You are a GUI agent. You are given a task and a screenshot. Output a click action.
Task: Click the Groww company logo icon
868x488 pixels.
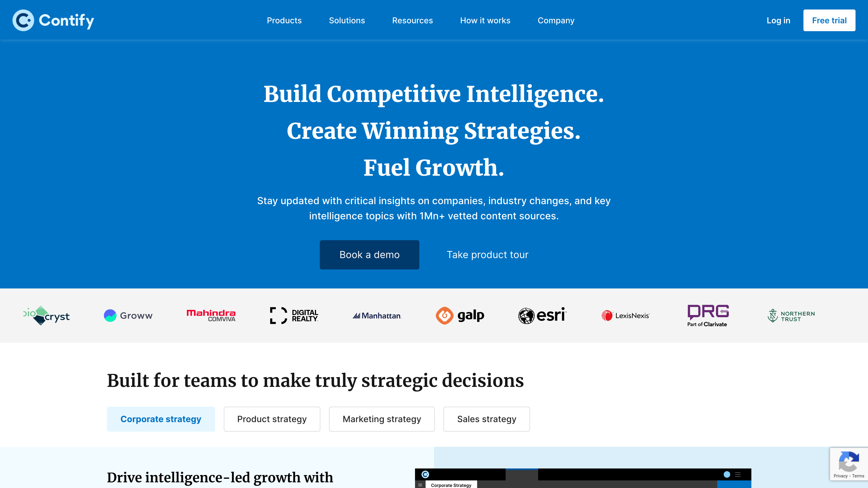click(110, 315)
